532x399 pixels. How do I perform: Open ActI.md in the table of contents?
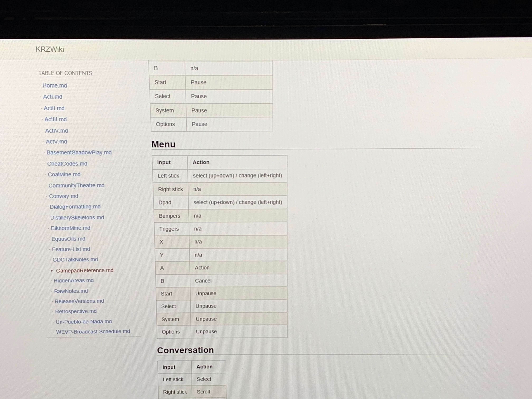(x=52, y=97)
